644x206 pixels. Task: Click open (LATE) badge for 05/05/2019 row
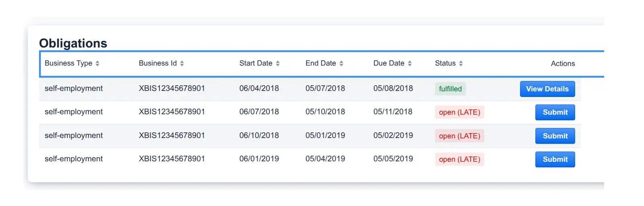tap(459, 159)
